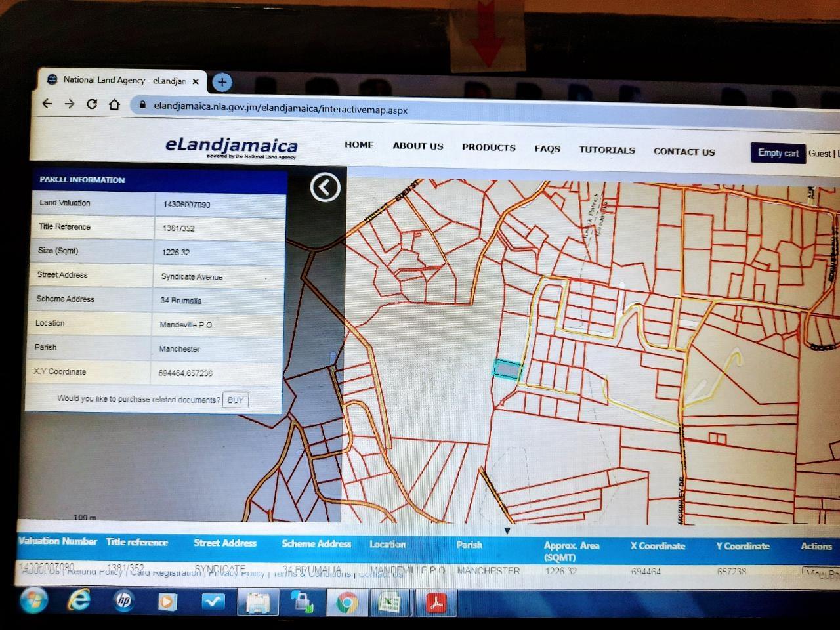Click the CONTACT US link

684,152
